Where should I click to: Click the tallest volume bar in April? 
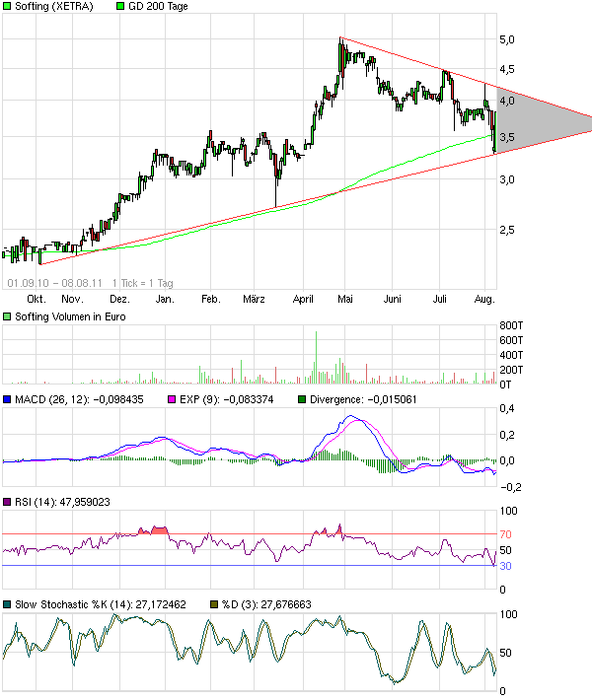[316, 357]
